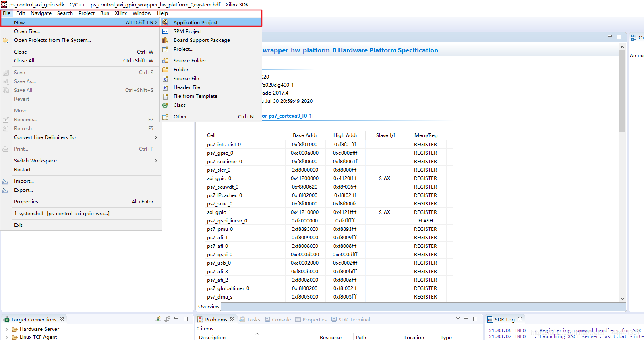Switch to the SDK Terminal tab
This screenshot has height=340, width=644.
pyautogui.click(x=350, y=320)
